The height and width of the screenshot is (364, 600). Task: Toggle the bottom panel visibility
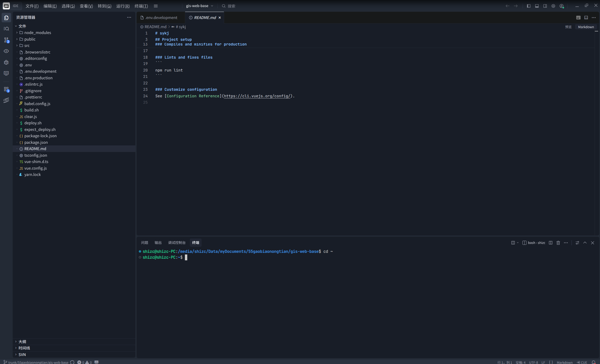(x=537, y=6)
